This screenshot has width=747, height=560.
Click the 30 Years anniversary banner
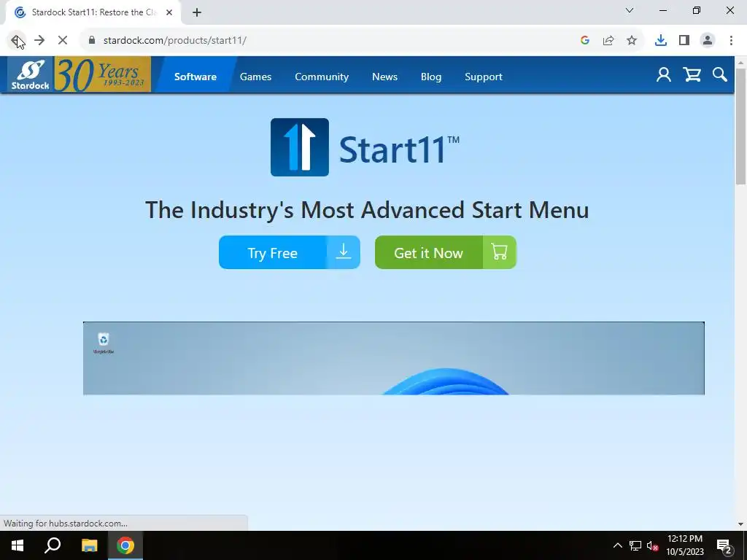102,75
